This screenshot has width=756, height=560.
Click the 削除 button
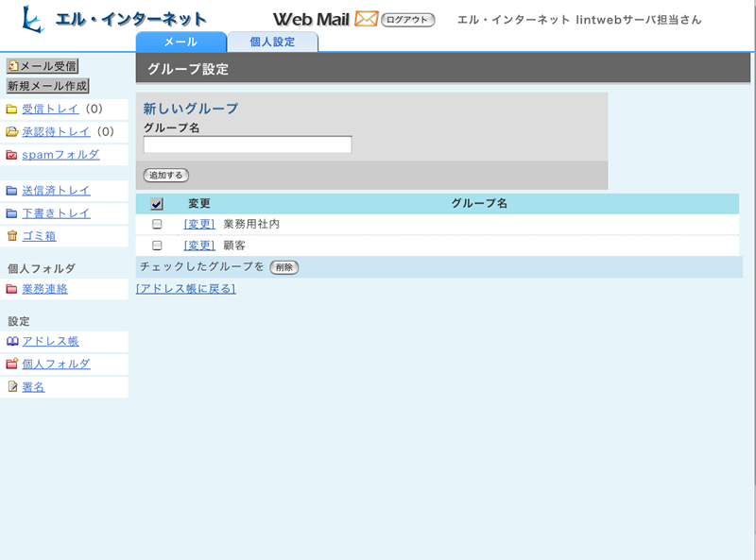[x=284, y=267]
